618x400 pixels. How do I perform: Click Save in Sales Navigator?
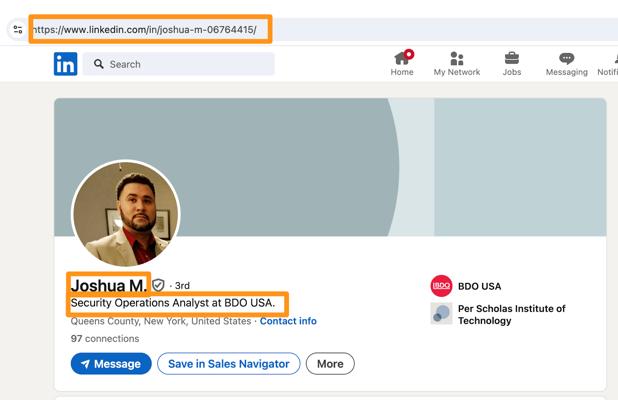point(228,364)
